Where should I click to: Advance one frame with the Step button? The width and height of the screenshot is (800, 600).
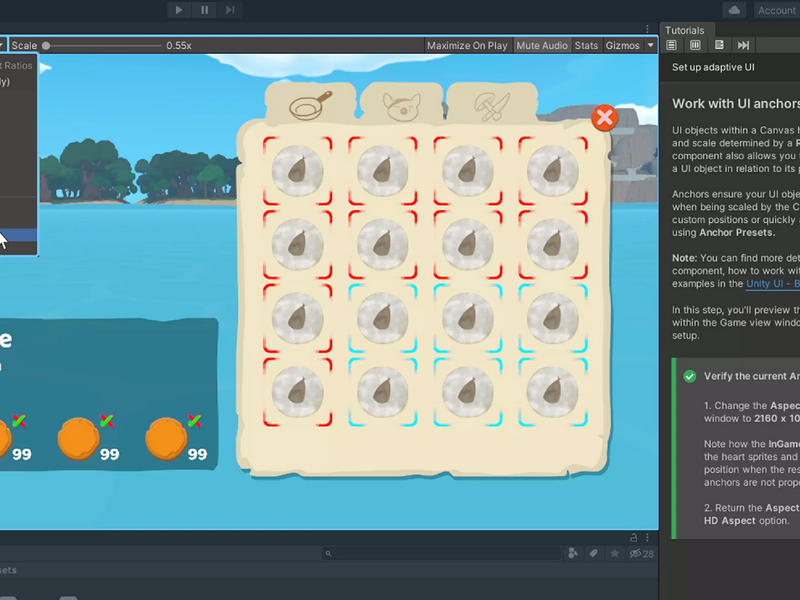(x=230, y=10)
